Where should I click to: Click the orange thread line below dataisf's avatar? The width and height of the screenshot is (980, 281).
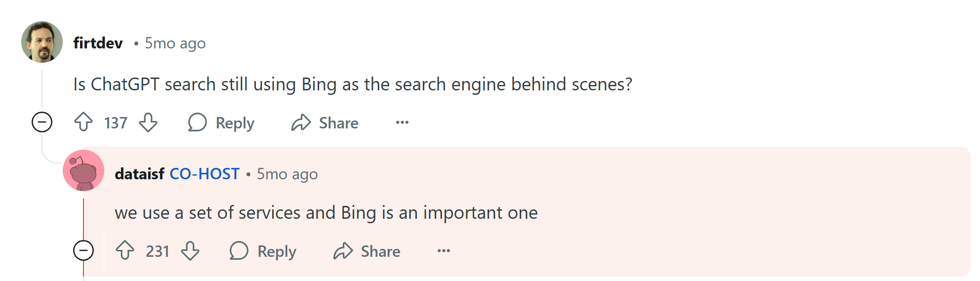pos(83,217)
